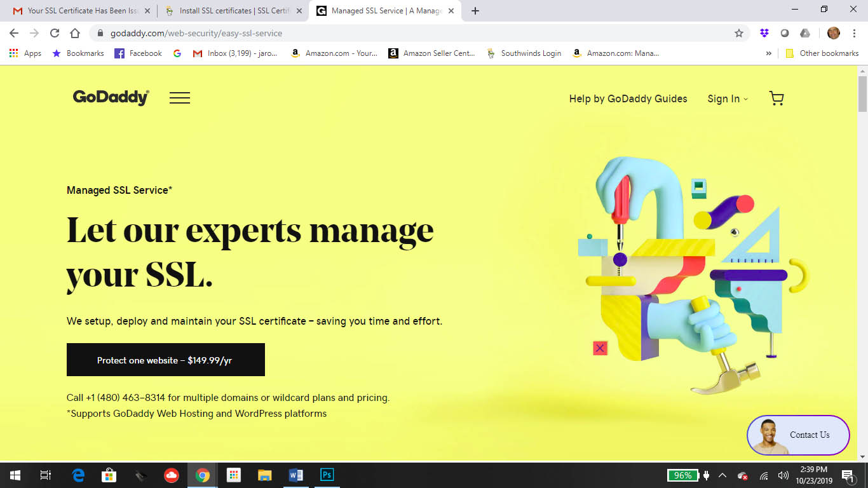Screen dimensions: 868x488
Task: Show more bookmarks with the chevron
Action: (768, 53)
